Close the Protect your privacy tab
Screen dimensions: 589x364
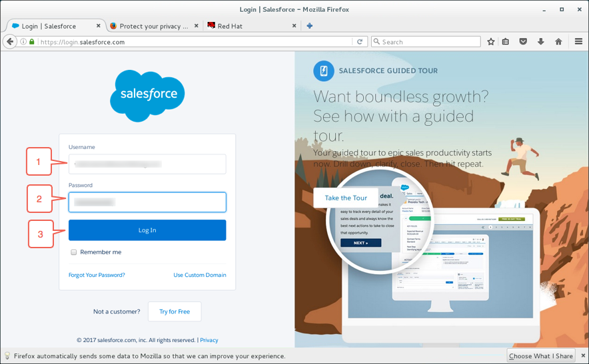pos(197,26)
